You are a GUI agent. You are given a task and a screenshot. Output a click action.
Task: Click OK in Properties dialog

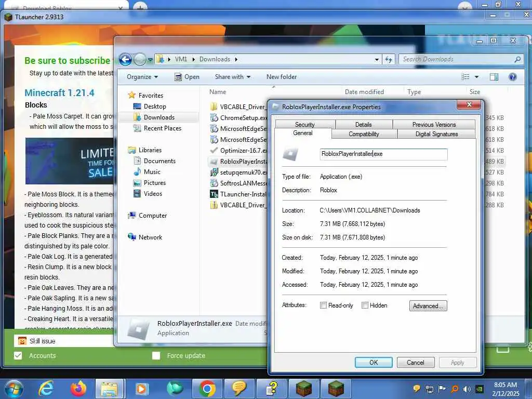pyautogui.click(x=374, y=362)
